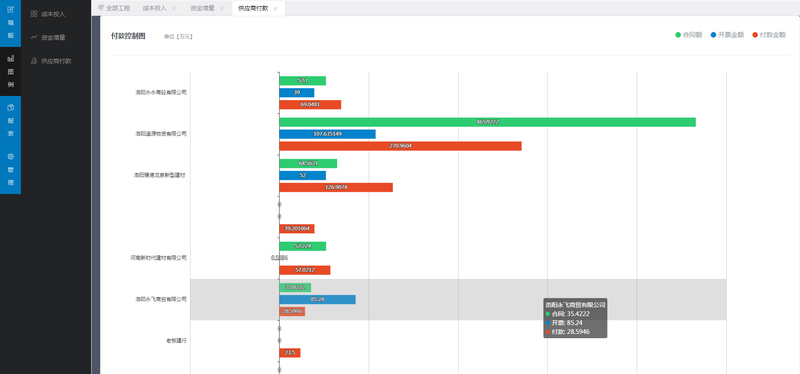The height and width of the screenshot is (374, 800).
Task: Click the red 23.5 payment bar
Action: tap(289, 353)
